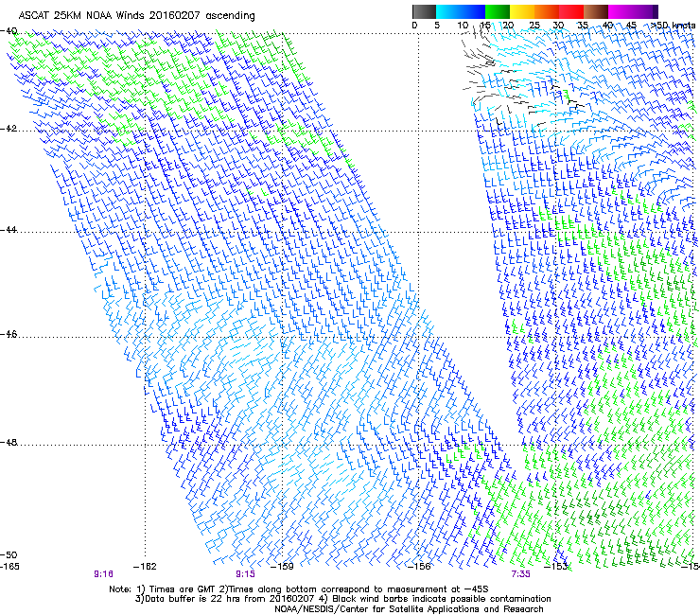Click the yellow 20-25 knots legend segment
The image size is (700, 615).
[x=522, y=11]
